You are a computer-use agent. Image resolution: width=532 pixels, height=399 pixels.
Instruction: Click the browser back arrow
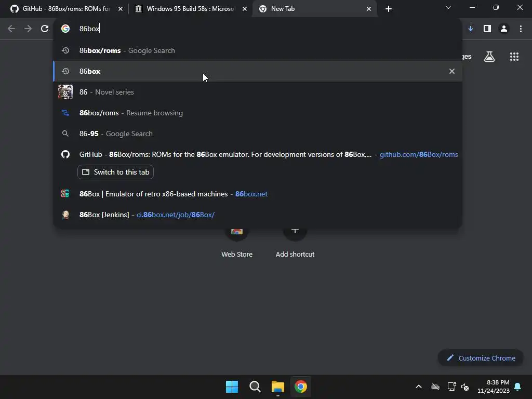(x=11, y=29)
